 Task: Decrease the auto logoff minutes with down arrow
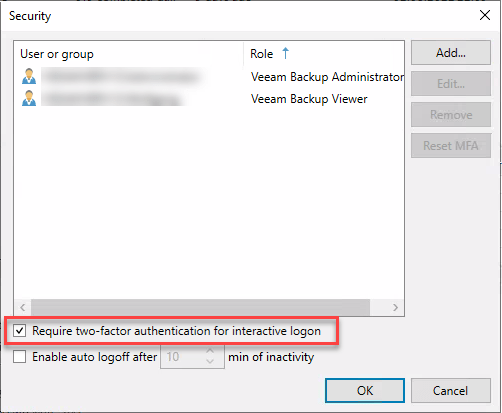210,361
